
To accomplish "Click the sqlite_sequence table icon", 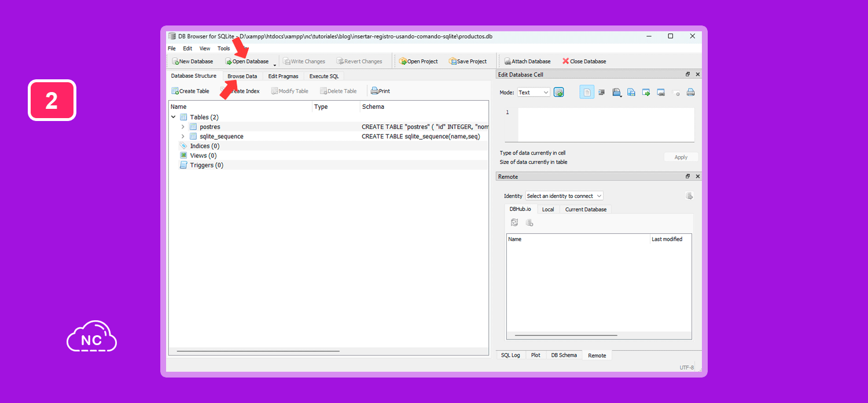I will click(x=193, y=137).
